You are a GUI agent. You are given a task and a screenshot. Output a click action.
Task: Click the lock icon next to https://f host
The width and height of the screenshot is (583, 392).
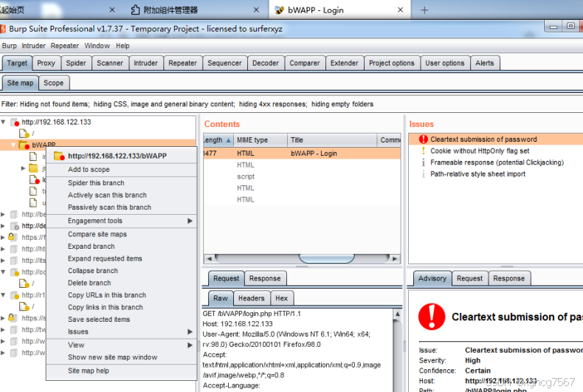(13, 237)
